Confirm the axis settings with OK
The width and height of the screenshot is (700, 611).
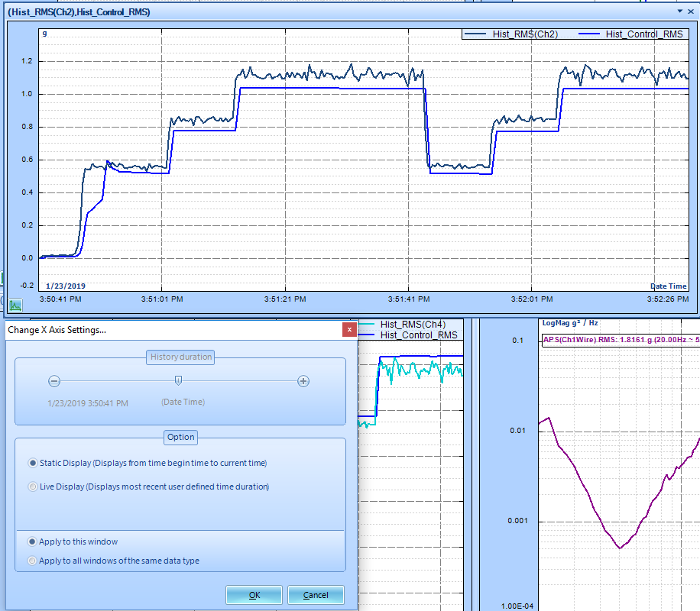[254, 595]
